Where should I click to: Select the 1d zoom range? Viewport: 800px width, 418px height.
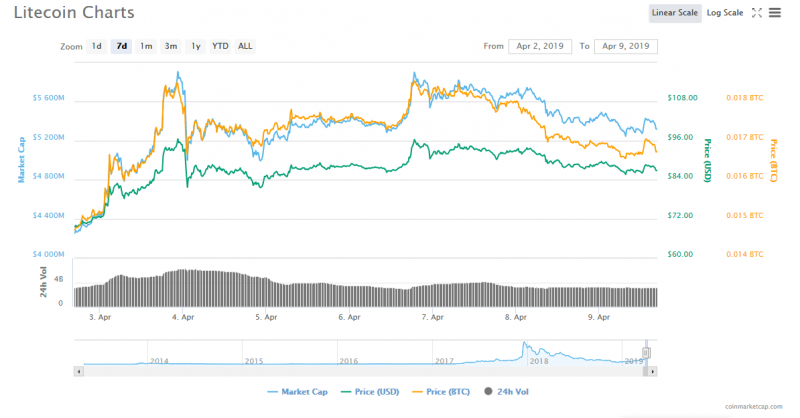click(x=96, y=46)
